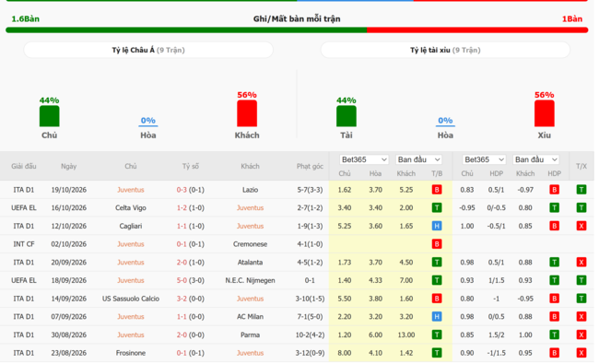Screen dimensions: 599x364
Task: Open Frosinone team link
Action: [x=131, y=353]
